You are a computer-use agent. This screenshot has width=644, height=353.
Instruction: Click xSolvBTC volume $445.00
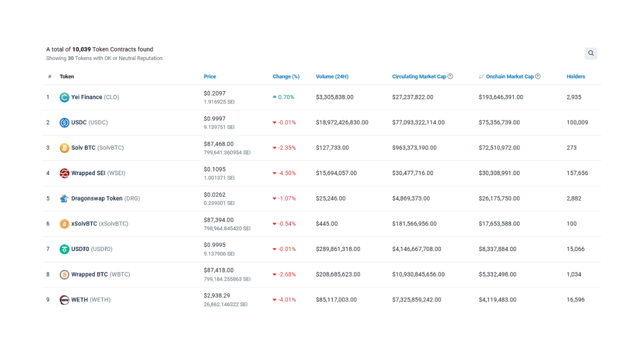tap(327, 224)
